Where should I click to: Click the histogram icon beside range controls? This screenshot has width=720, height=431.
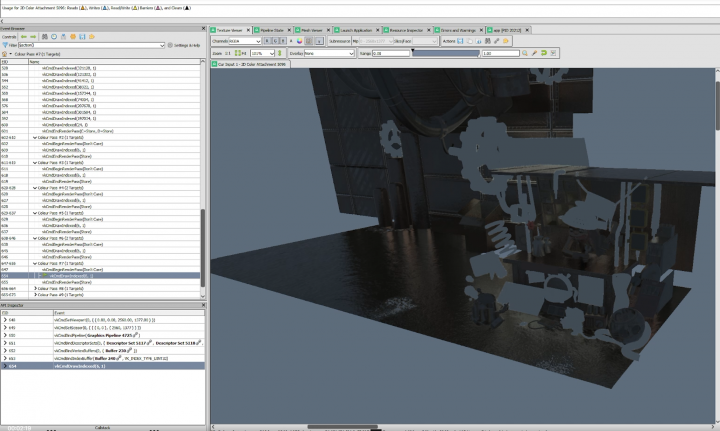click(x=553, y=53)
